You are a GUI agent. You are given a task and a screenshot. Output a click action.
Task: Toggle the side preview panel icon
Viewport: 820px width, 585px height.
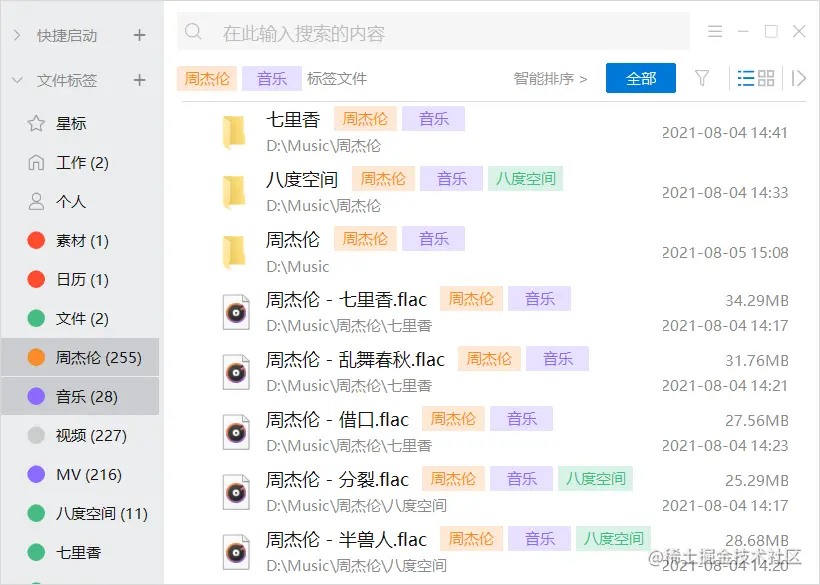tap(798, 78)
